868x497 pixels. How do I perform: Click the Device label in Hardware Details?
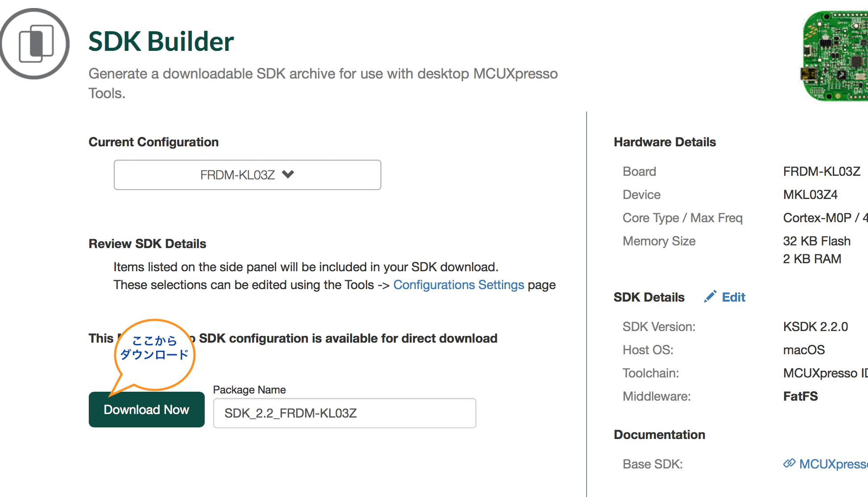(x=641, y=195)
